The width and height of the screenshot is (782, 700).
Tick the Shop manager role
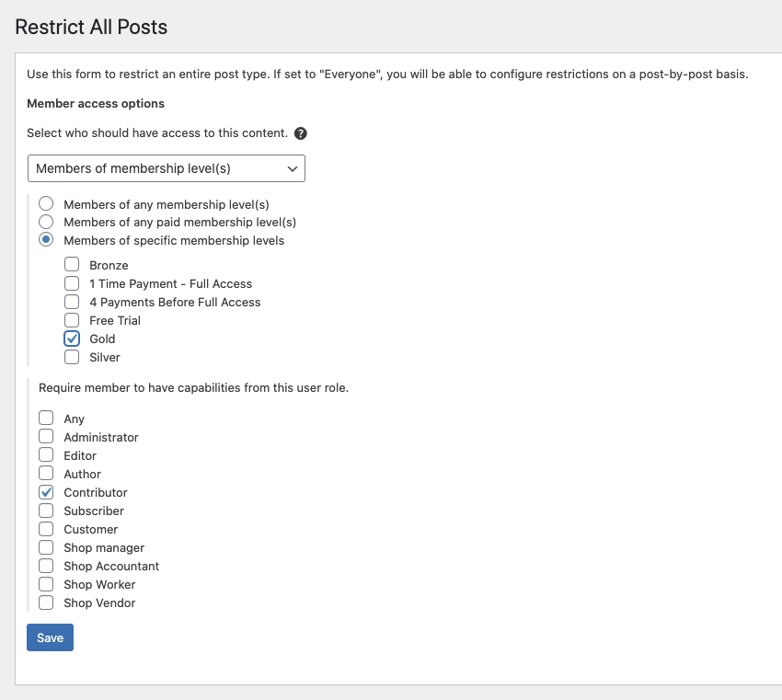46,547
